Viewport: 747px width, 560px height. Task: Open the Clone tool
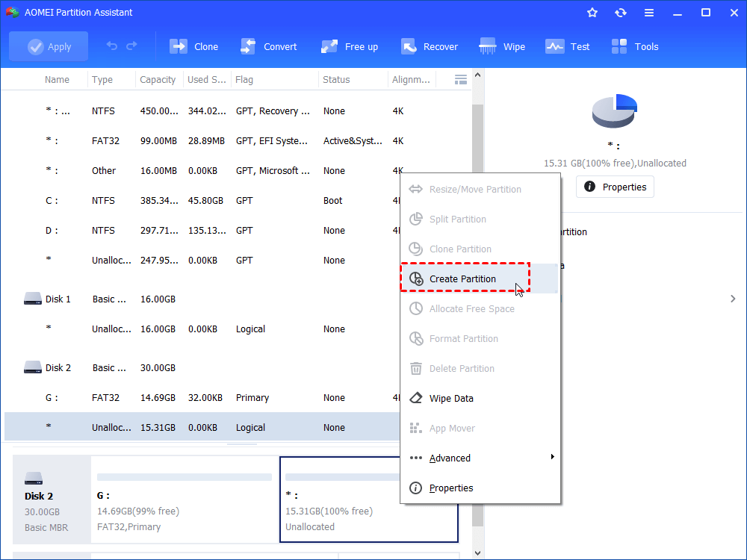click(194, 46)
